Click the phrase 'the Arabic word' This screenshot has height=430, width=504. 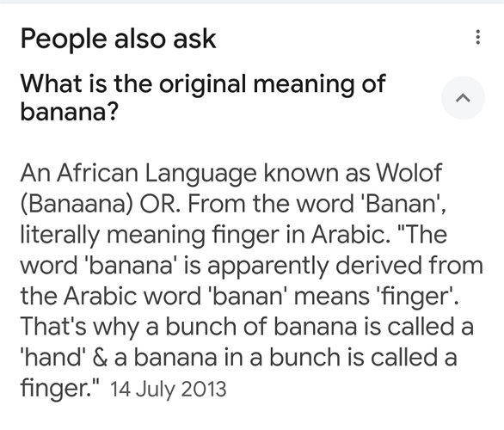[111, 296]
